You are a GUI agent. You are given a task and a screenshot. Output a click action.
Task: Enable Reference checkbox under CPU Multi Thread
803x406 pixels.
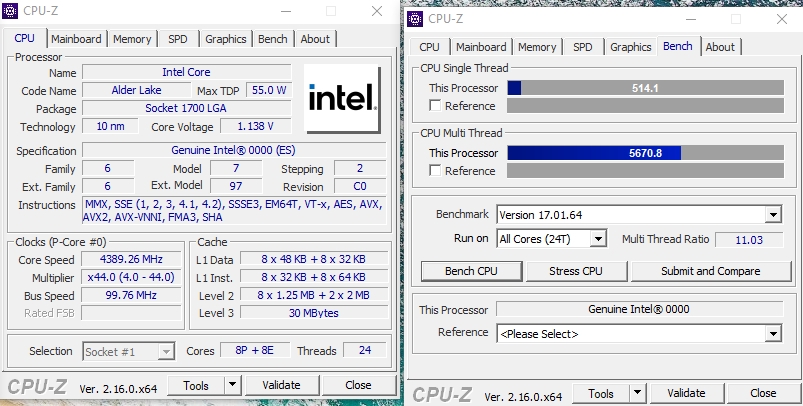pyautogui.click(x=435, y=170)
